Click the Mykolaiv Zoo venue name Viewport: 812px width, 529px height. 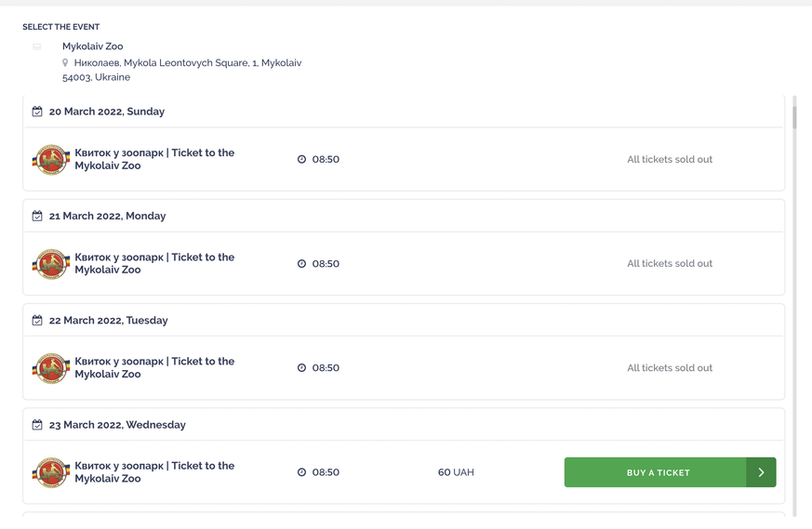pyautogui.click(x=93, y=46)
